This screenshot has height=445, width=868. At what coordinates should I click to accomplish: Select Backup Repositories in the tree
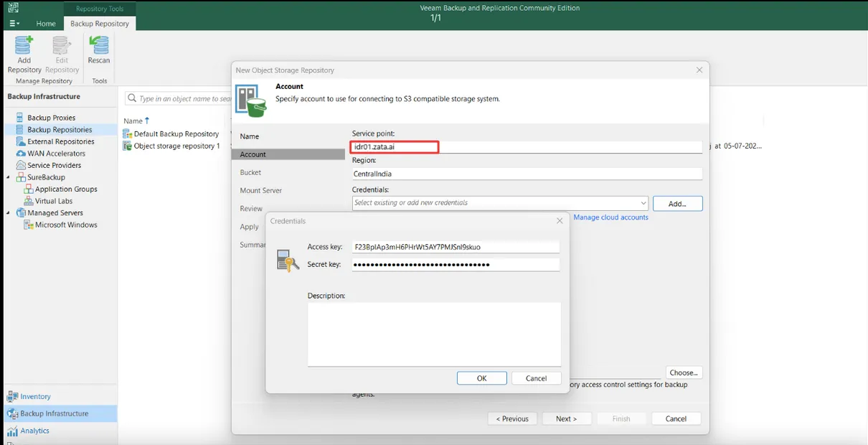click(x=60, y=130)
